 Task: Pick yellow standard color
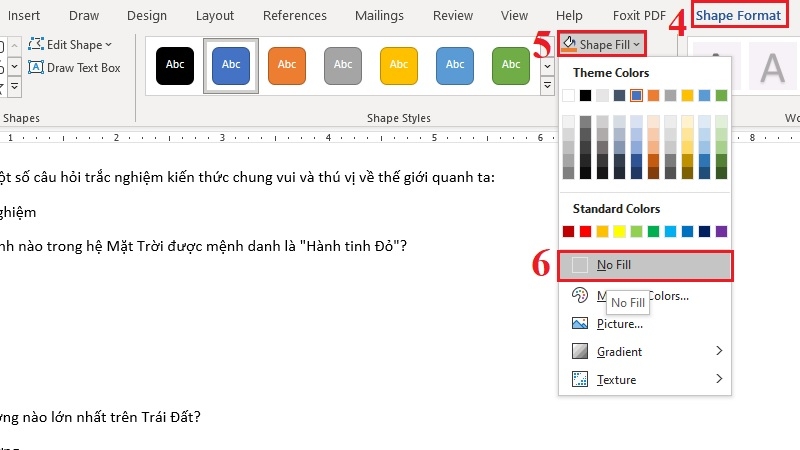click(x=619, y=232)
